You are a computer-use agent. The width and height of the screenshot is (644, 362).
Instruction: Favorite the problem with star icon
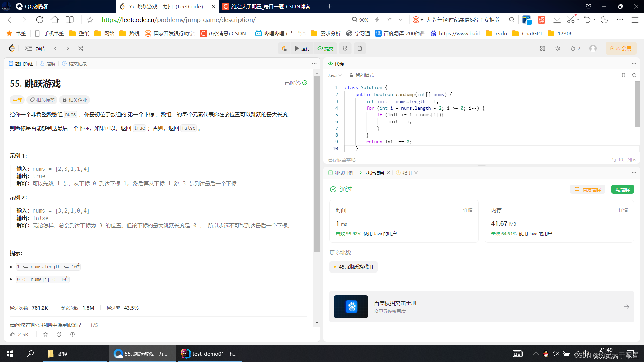46,334
